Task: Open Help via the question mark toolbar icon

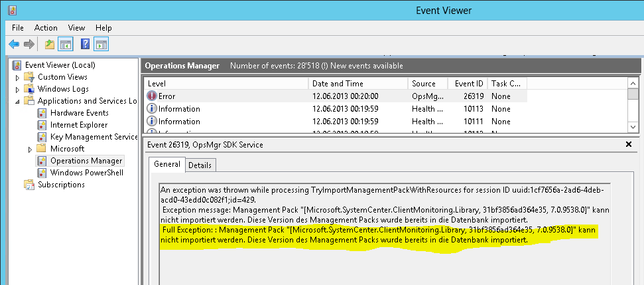Action: click(x=85, y=44)
